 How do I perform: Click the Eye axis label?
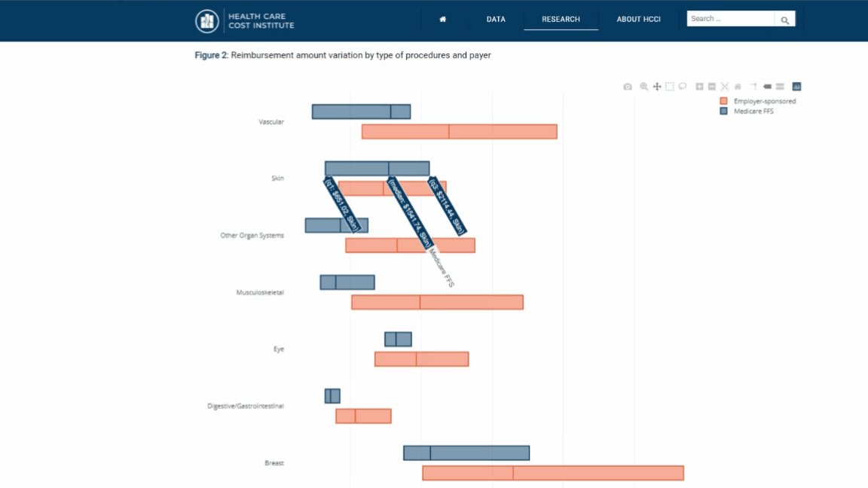pyautogui.click(x=279, y=349)
